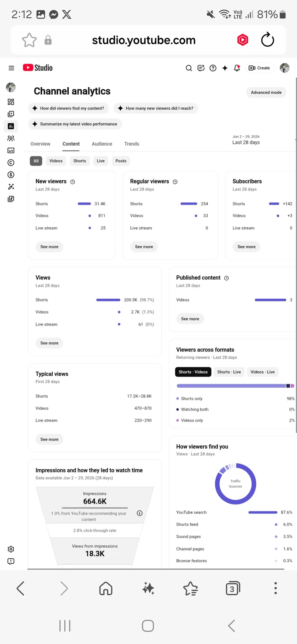Open the Earn dollar icon in the sidebar
The height and width of the screenshot is (644, 297).
pyautogui.click(x=11, y=175)
